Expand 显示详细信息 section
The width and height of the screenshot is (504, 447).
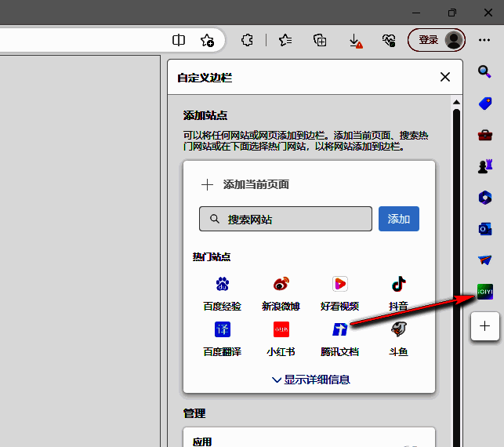pyautogui.click(x=310, y=380)
